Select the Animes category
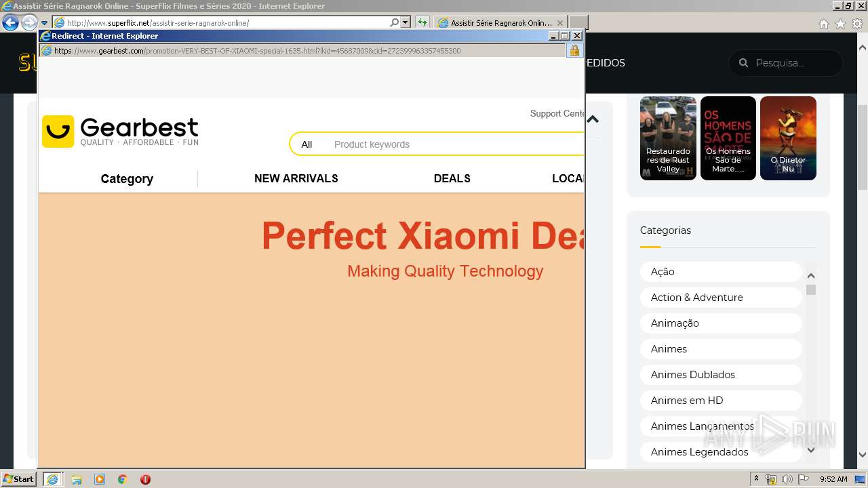Screen dimensions: 868x488 pos(721,348)
